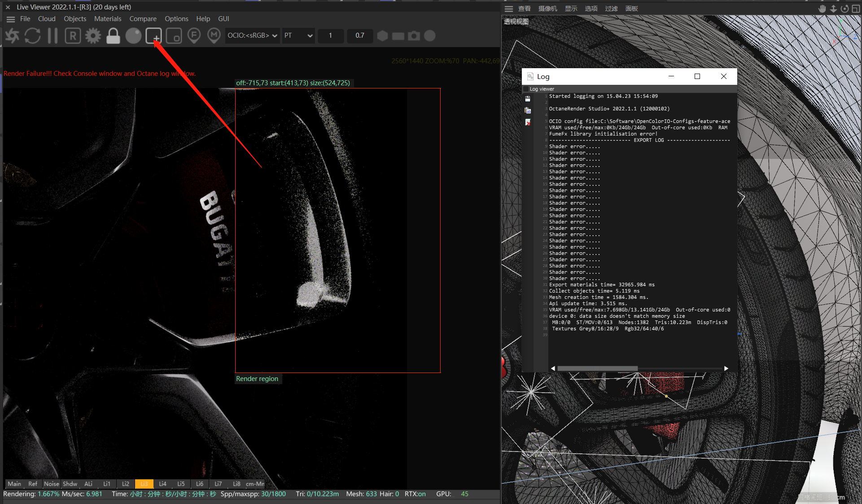Toggle the resolution lock icon
Image resolution: width=862 pixels, height=504 pixels.
(x=113, y=36)
